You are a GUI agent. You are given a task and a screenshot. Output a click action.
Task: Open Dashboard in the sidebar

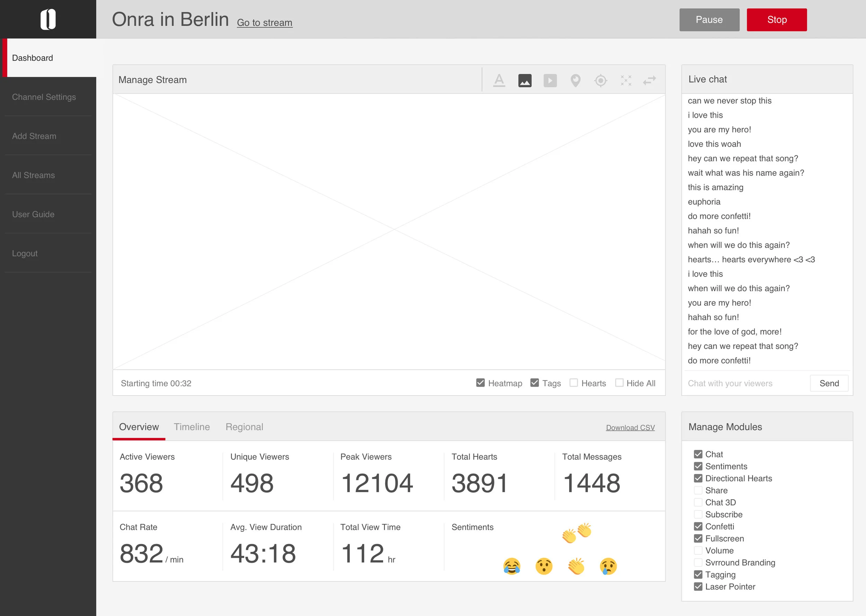pyautogui.click(x=49, y=58)
